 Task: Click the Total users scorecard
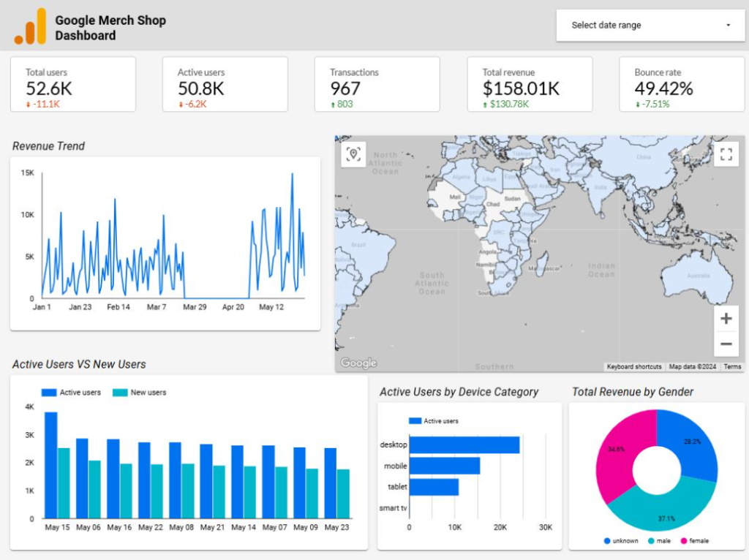point(73,85)
